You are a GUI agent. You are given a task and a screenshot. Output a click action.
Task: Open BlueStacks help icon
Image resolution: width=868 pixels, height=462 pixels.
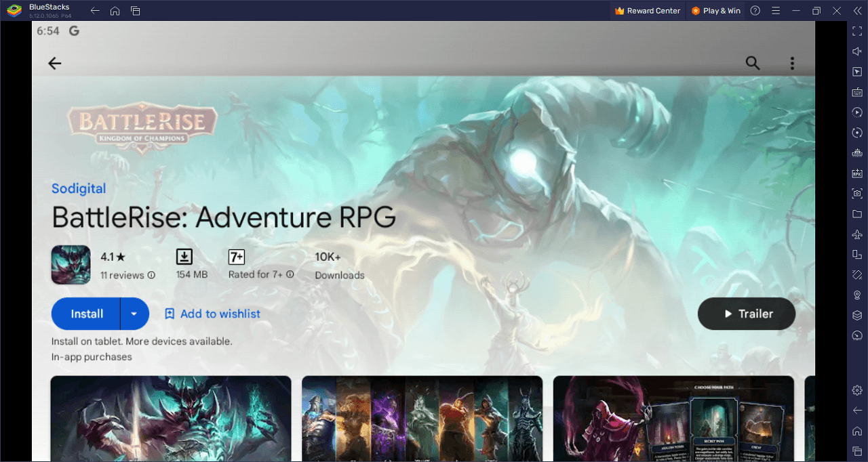755,11
